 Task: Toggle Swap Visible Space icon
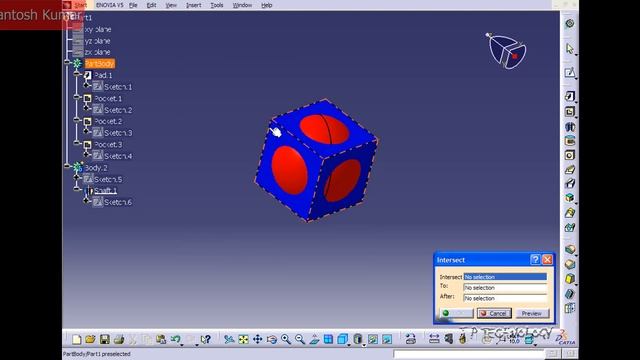tap(387, 339)
